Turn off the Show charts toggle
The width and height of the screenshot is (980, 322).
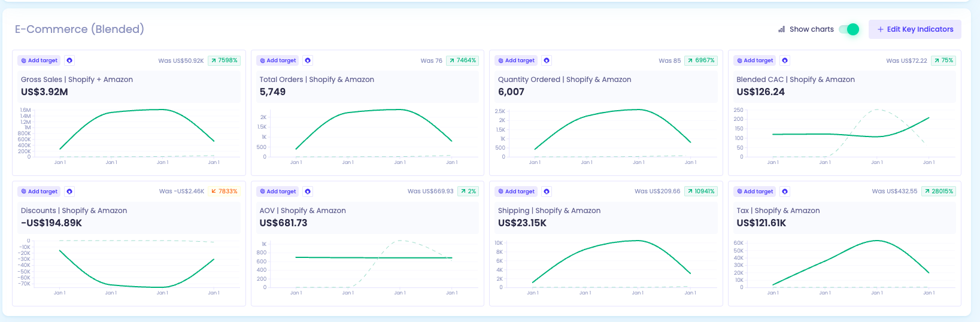pos(849,29)
